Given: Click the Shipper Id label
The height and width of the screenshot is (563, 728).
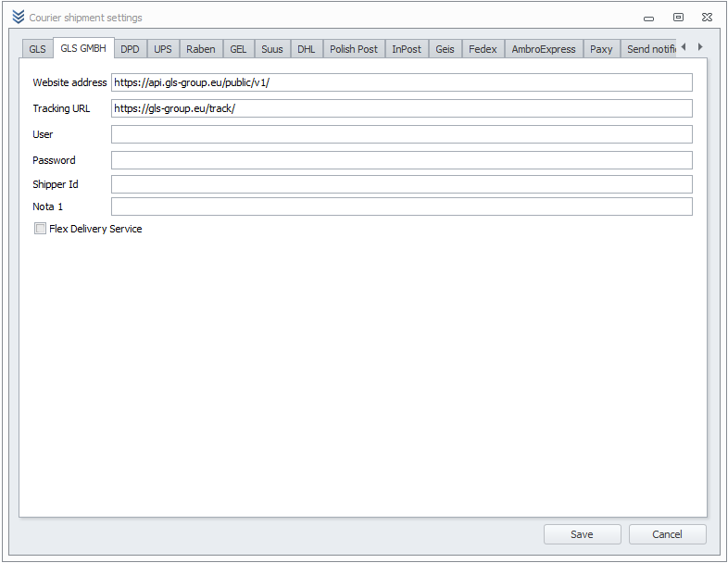Looking at the screenshot, I should tap(56, 184).
